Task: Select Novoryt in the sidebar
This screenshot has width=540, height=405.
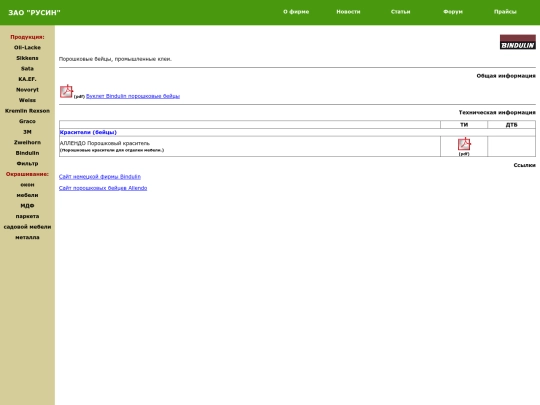Action: [x=27, y=90]
